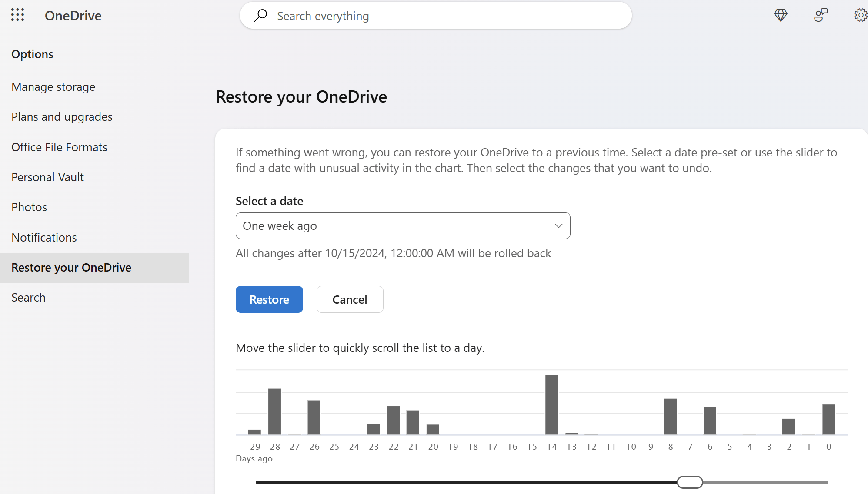Click the OneDrive brand title
The image size is (868, 494).
pos(73,16)
